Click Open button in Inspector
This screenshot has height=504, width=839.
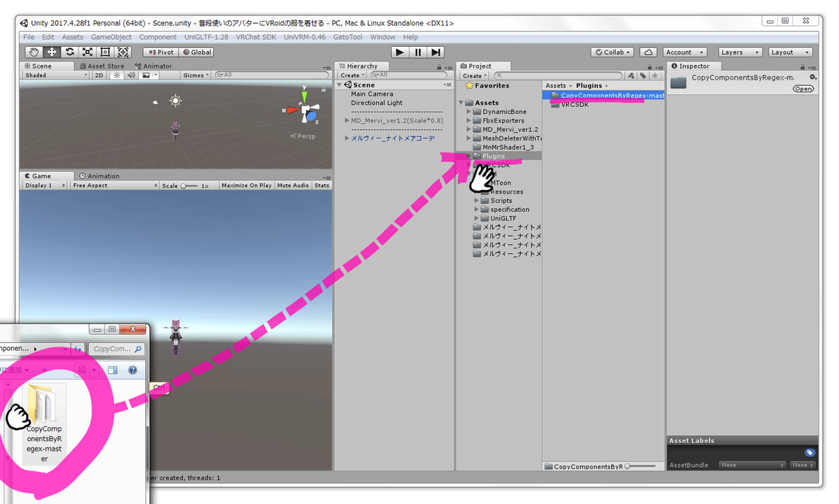click(x=803, y=89)
